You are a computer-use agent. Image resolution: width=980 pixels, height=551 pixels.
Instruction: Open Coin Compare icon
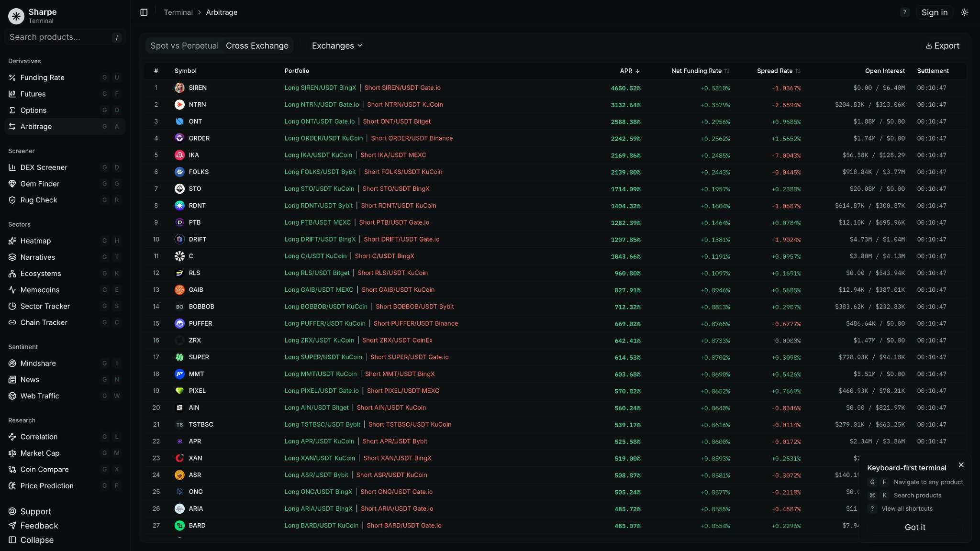[x=12, y=469]
